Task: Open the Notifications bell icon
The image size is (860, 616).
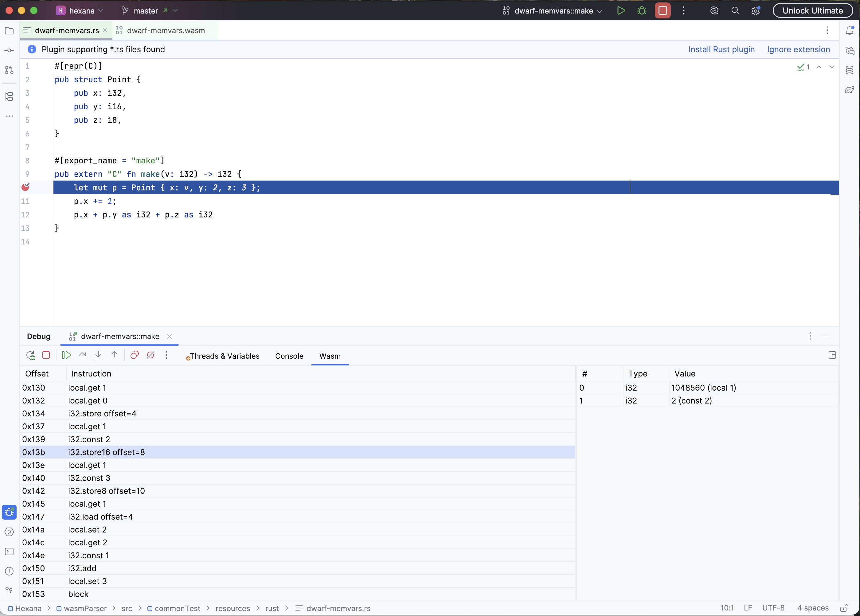Action: 849,31
